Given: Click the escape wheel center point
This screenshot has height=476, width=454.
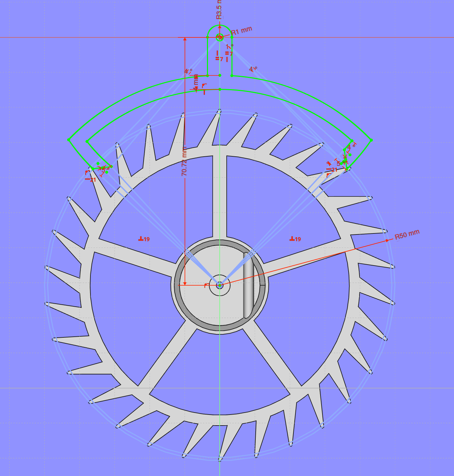Looking at the screenshot, I should pyautogui.click(x=220, y=285).
